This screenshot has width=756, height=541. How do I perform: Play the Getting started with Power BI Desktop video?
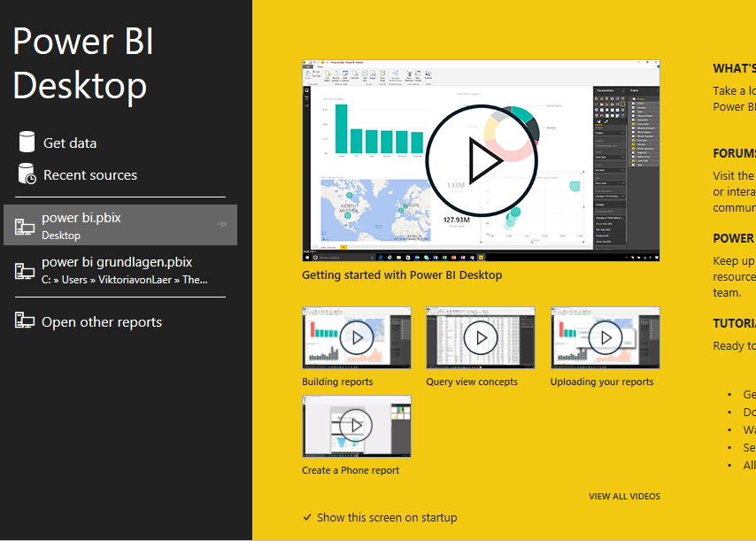(x=481, y=160)
